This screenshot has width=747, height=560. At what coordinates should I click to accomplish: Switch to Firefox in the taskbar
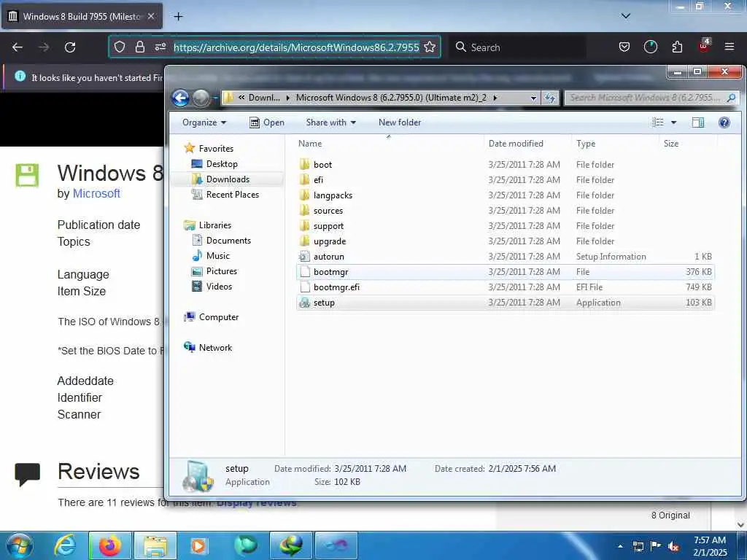[x=110, y=545]
